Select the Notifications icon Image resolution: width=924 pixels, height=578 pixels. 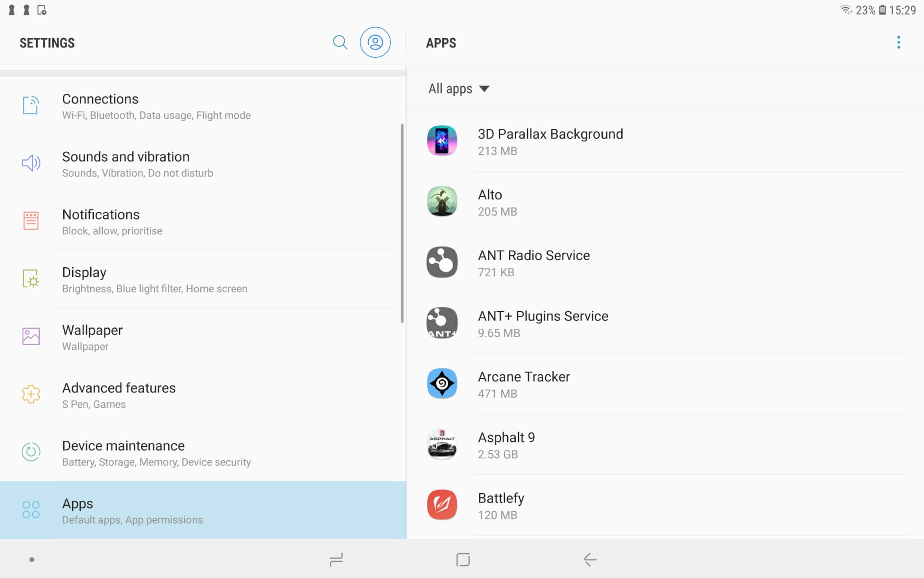pos(30,221)
